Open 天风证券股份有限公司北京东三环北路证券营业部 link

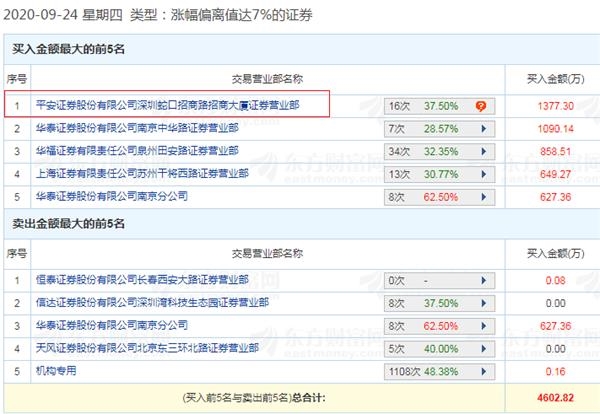(147, 348)
